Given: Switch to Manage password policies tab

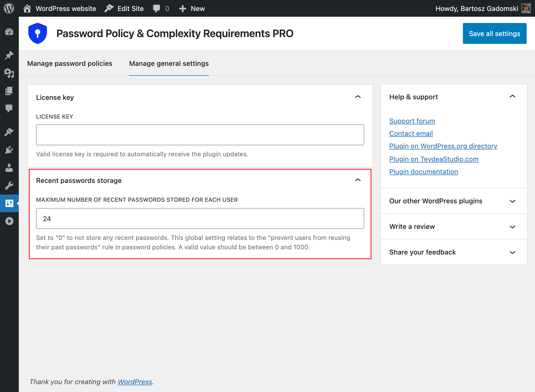Looking at the screenshot, I should (70, 64).
